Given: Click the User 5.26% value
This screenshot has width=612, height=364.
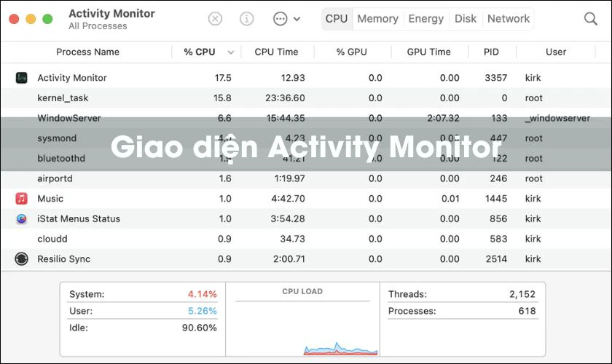Looking at the screenshot, I should click(203, 311).
